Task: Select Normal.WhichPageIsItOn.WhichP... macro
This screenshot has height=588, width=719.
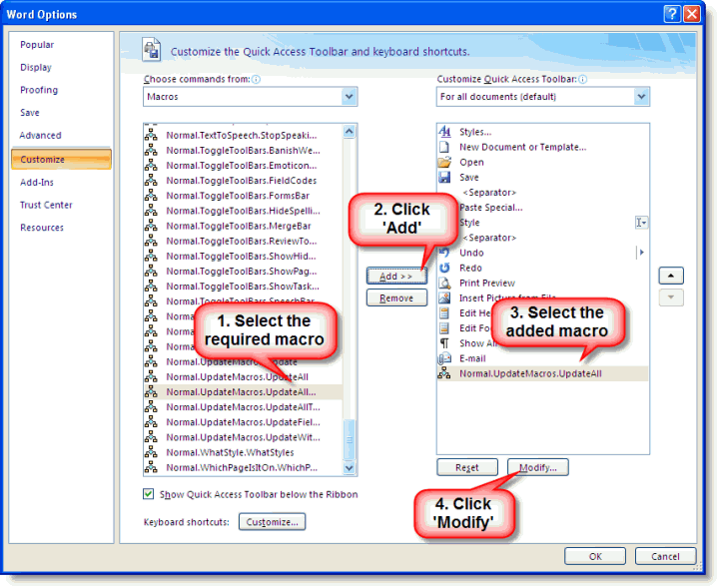Action: coord(244,467)
